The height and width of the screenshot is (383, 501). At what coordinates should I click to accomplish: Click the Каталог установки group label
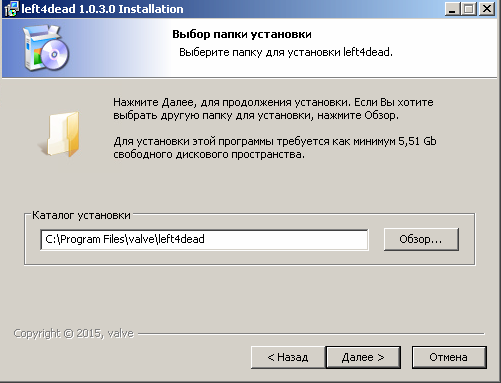pos(81,215)
